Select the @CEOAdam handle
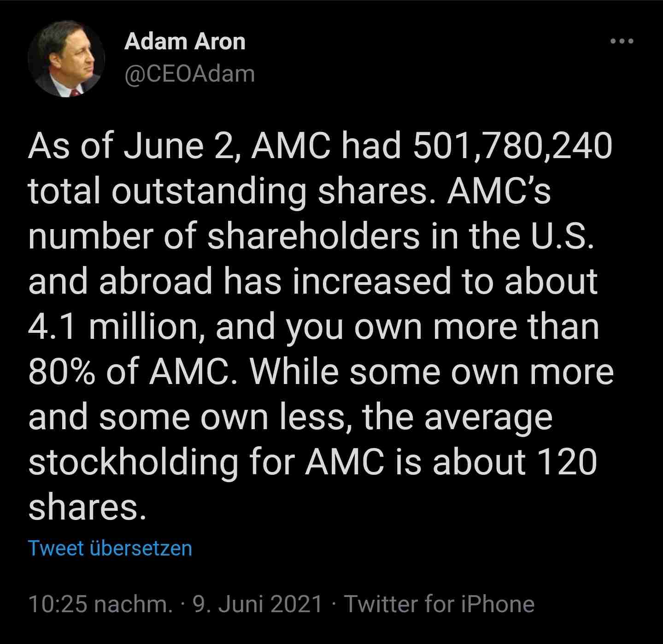 click(189, 73)
